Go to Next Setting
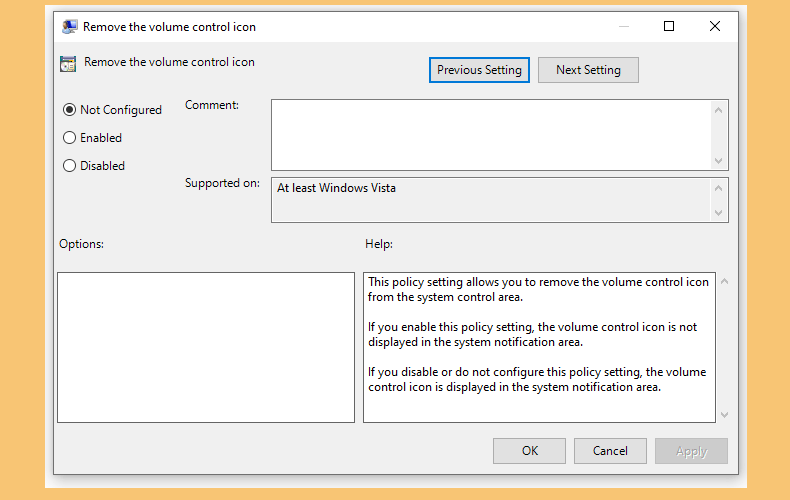The width and height of the screenshot is (790, 500). coord(588,70)
